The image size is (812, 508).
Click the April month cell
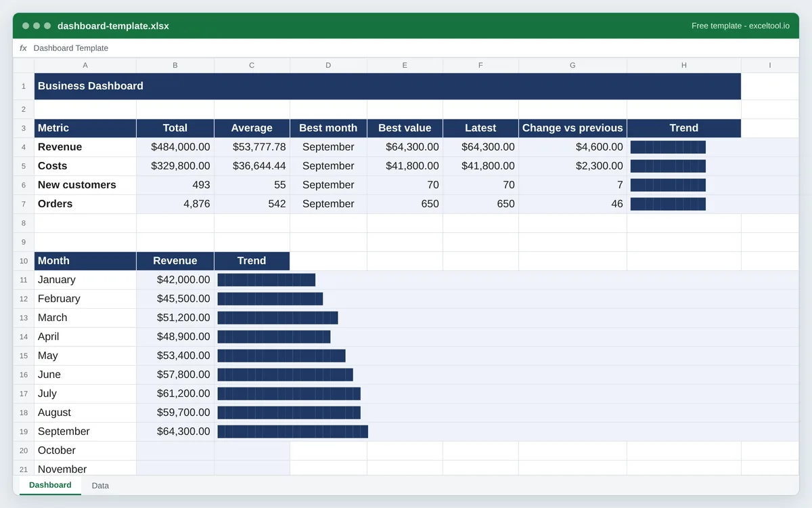point(85,337)
